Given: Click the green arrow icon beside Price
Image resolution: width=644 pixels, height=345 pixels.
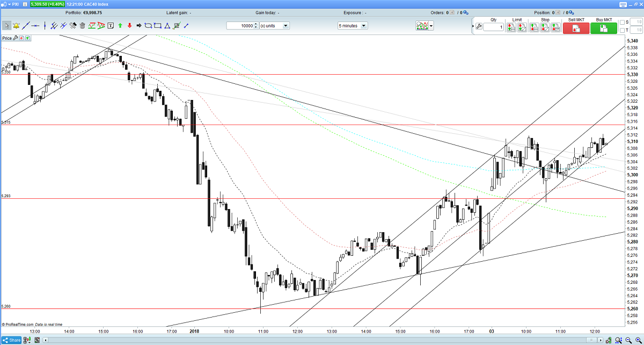Looking at the screenshot, I should click(27, 38).
